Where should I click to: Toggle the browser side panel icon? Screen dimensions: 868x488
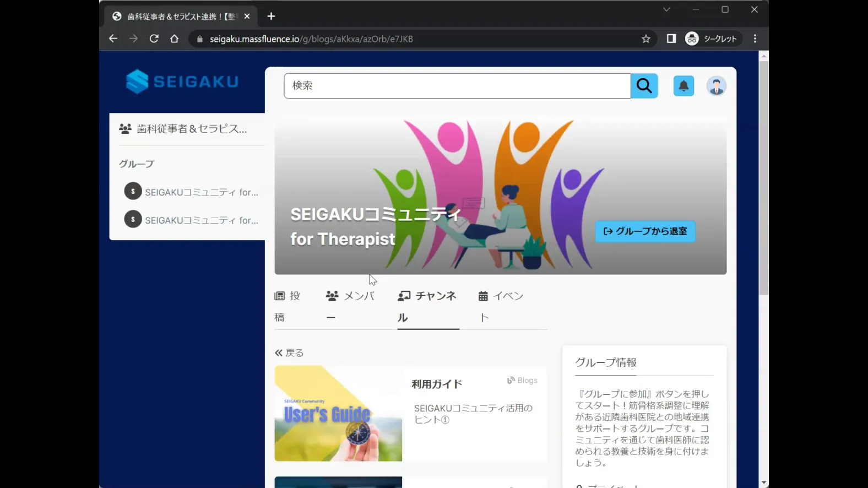pyautogui.click(x=671, y=39)
